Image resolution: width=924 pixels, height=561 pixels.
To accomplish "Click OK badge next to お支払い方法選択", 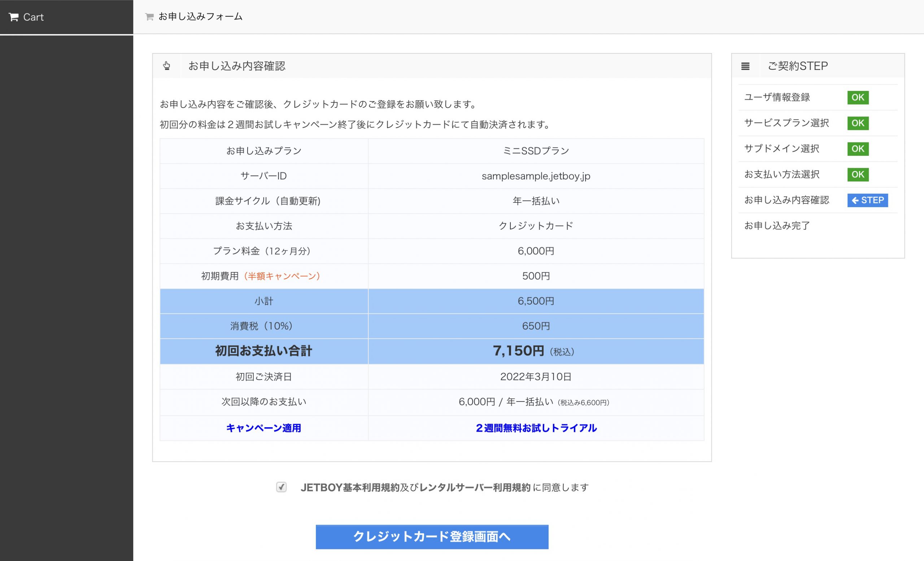I will tap(858, 175).
